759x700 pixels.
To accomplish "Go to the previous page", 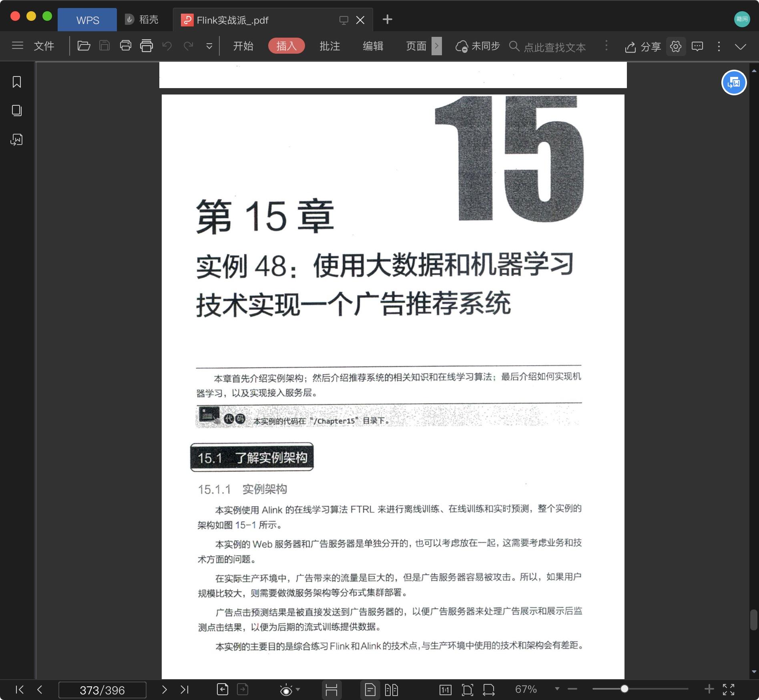I will 40,690.
